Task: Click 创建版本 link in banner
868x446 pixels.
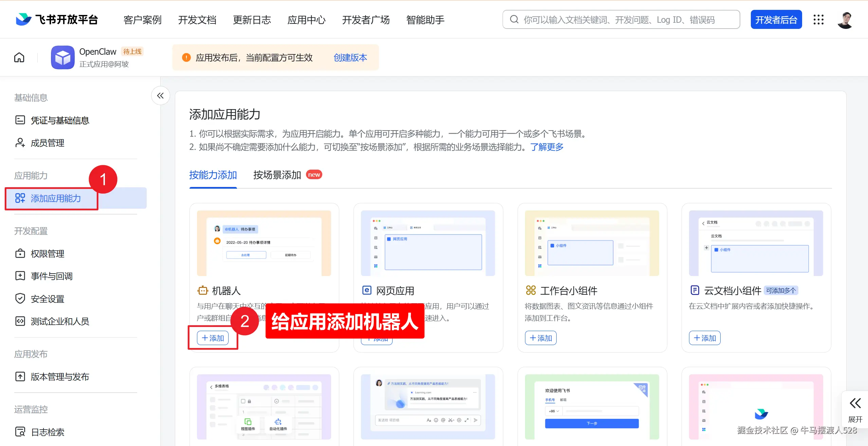Action: tap(350, 57)
